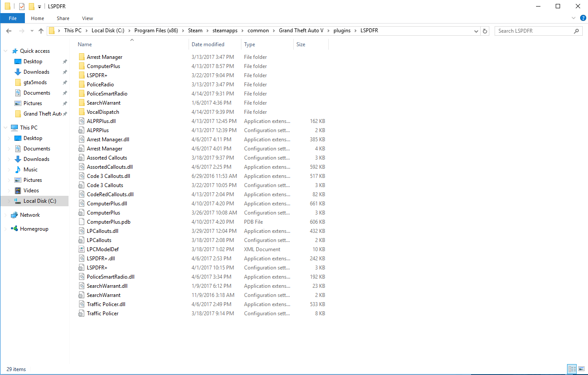Go back to previous folder
The width and height of the screenshot is (588, 375).
[9, 31]
